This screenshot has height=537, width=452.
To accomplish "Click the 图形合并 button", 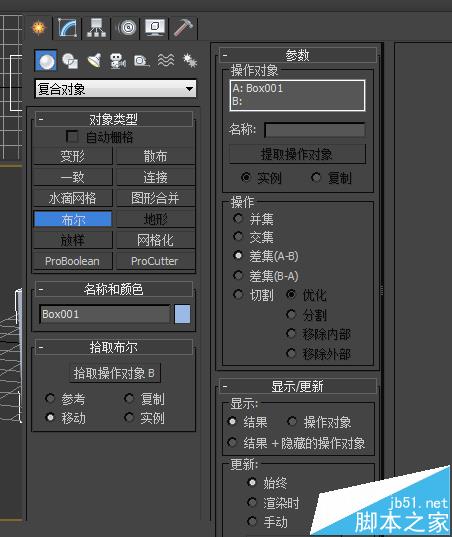I will (155, 198).
